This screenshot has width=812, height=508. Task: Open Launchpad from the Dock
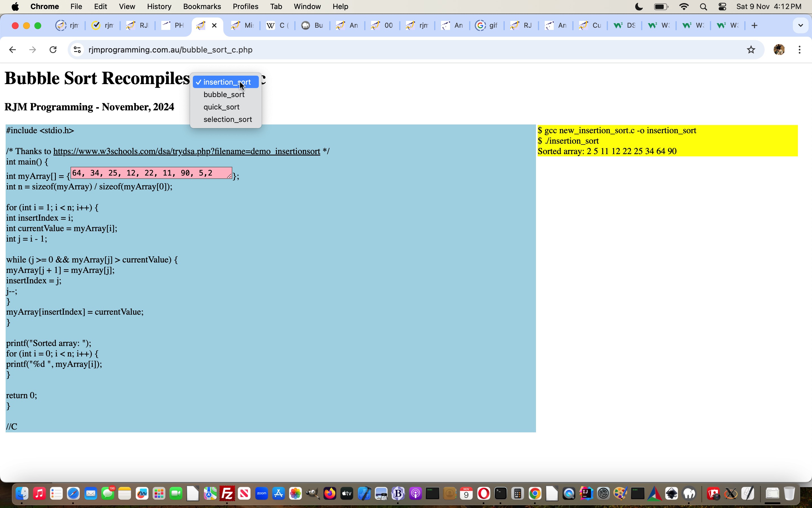click(159, 494)
